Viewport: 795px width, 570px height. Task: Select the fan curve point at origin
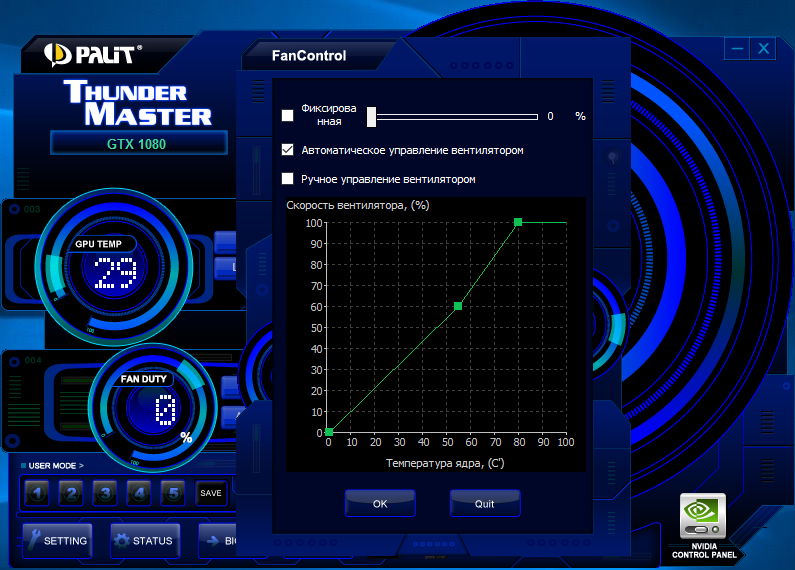point(329,432)
